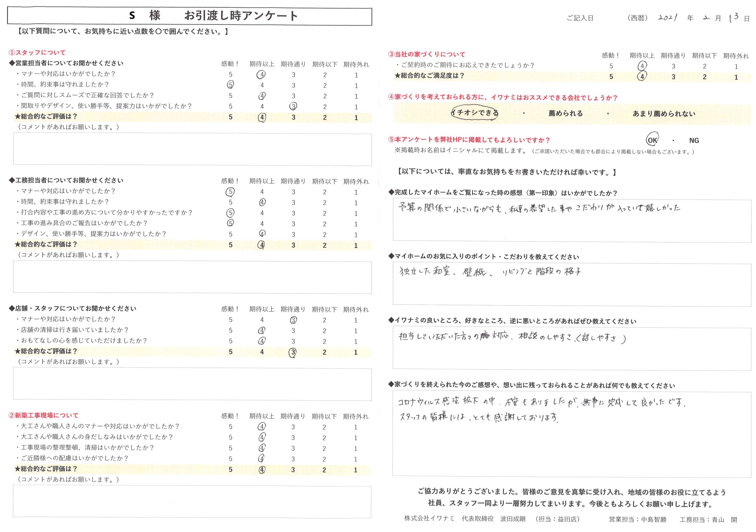Click circled 4 in "ご質問に対しスムーズで正確な回答" row

(x=262, y=96)
